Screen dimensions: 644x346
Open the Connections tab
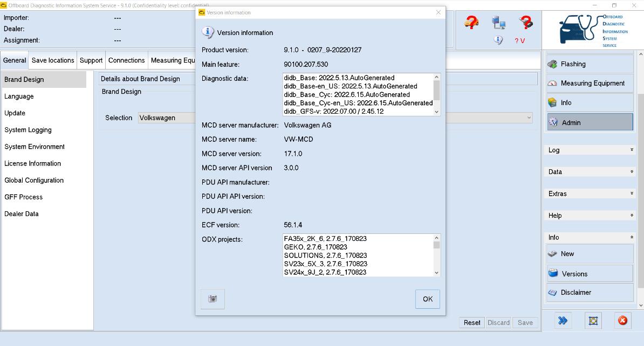pyautogui.click(x=127, y=60)
